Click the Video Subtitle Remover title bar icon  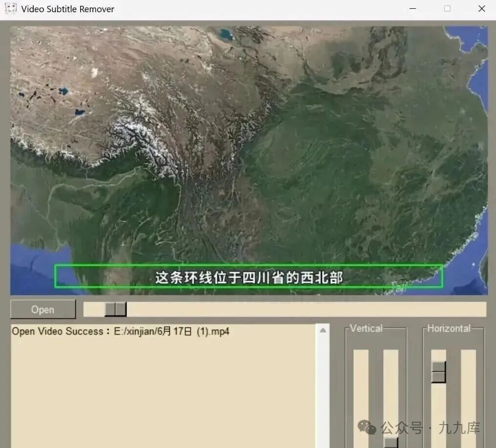point(10,8)
